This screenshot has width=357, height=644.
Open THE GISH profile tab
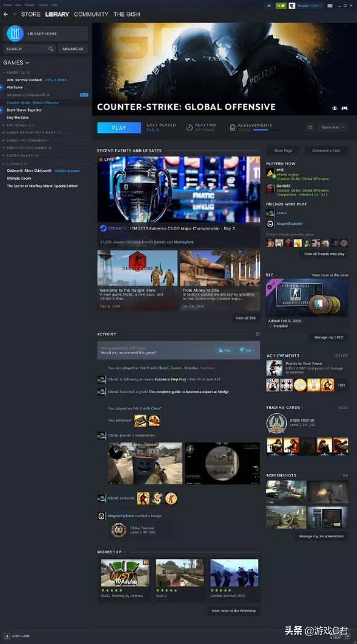click(x=127, y=14)
